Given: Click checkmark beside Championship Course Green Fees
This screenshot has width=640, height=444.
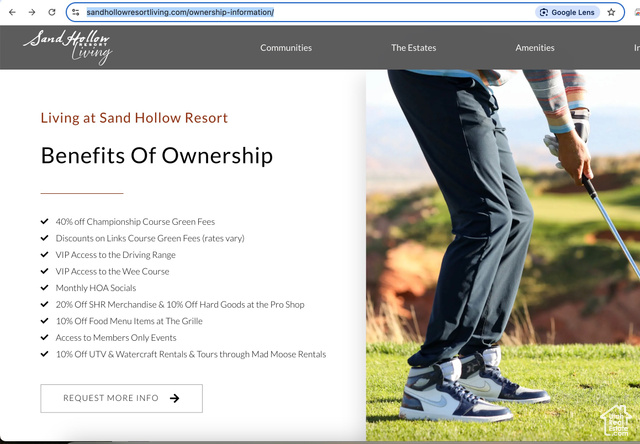Looking at the screenshot, I should point(45,221).
